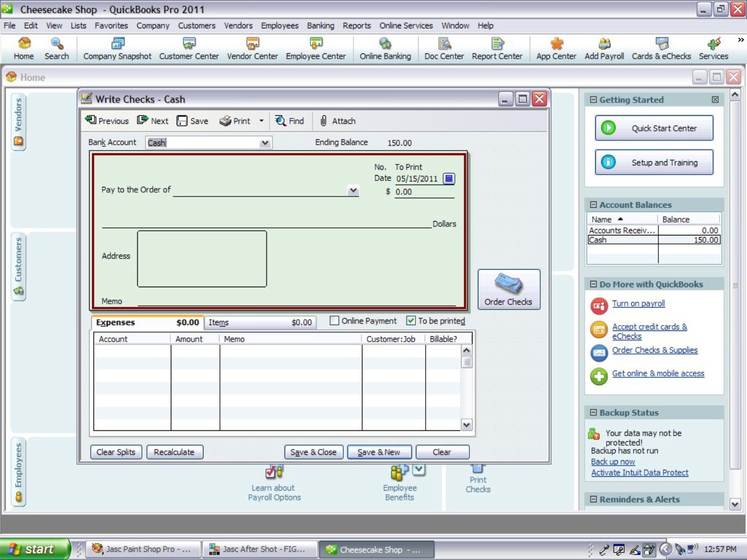
Task: Open Learn about Payroll Options
Action: click(274, 483)
